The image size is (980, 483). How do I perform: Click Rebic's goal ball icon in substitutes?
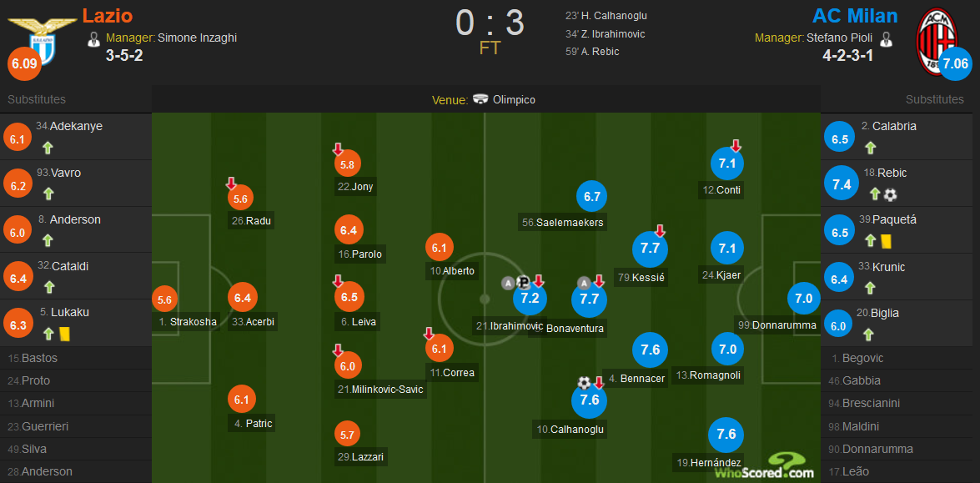[891, 195]
